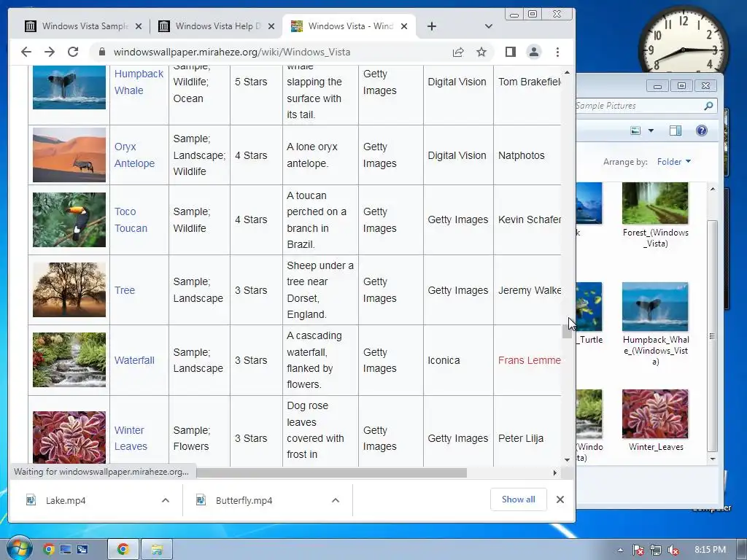Open the Oryx Antelope link
The image size is (747, 560).
134,155
